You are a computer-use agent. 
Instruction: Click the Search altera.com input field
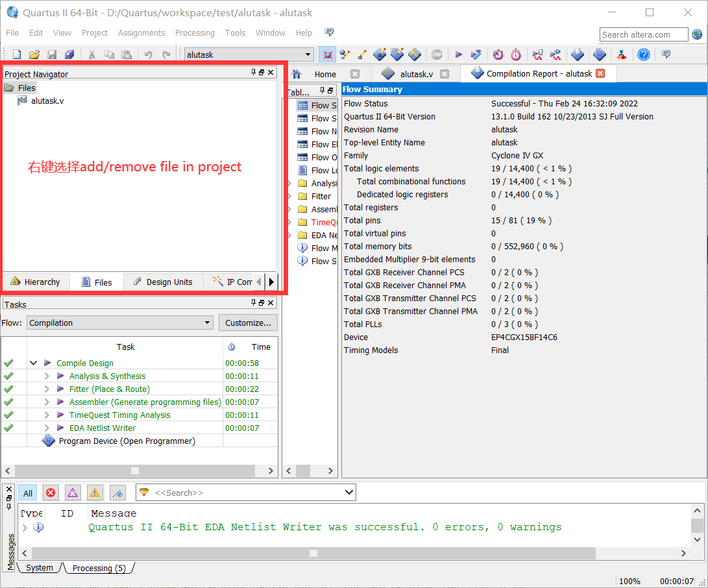click(644, 34)
